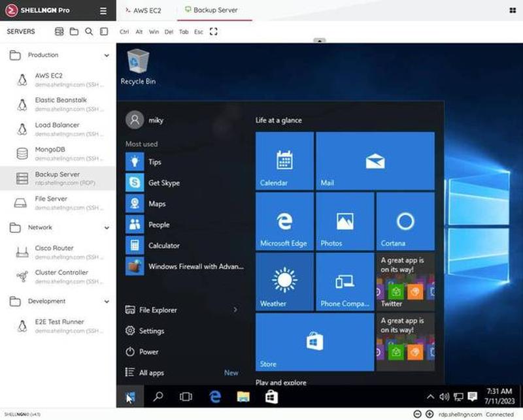
Task: Open File Explorer from taskbar
Action: [243, 396]
